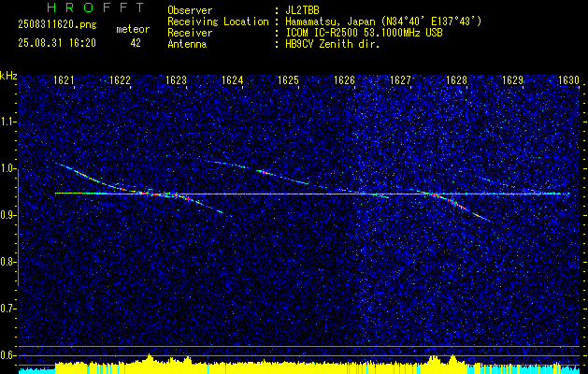Click the 1628 time axis marker

[456, 80]
